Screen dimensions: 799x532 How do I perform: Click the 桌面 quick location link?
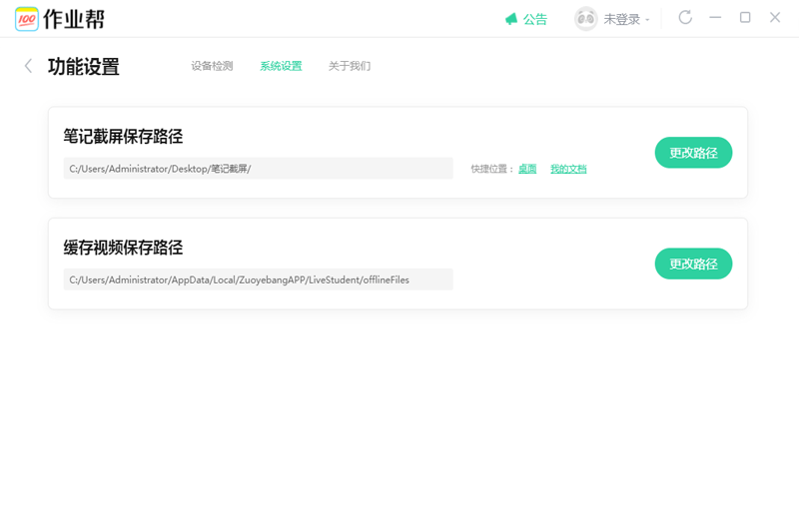click(x=527, y=169)
